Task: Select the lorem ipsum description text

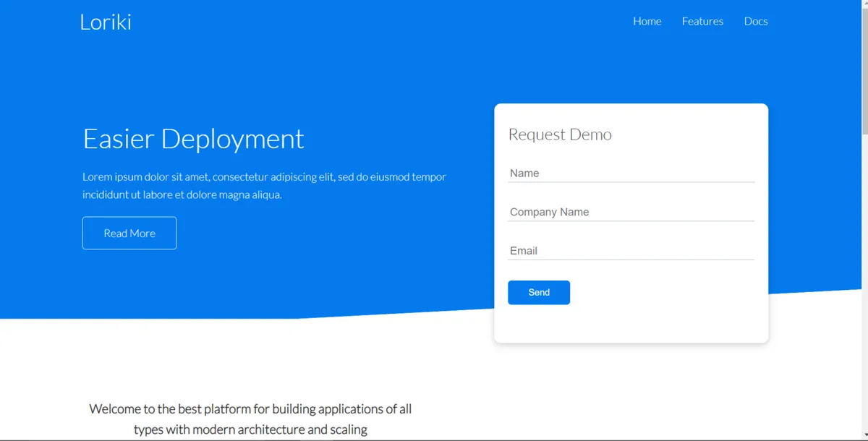Action: coord(264,185)
